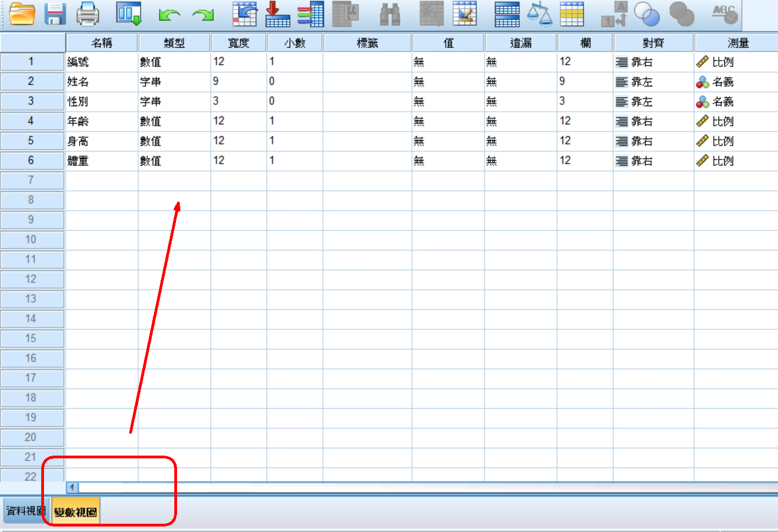Click the Open data file folder icon
The image size is (778, 532).
[23, 14]
